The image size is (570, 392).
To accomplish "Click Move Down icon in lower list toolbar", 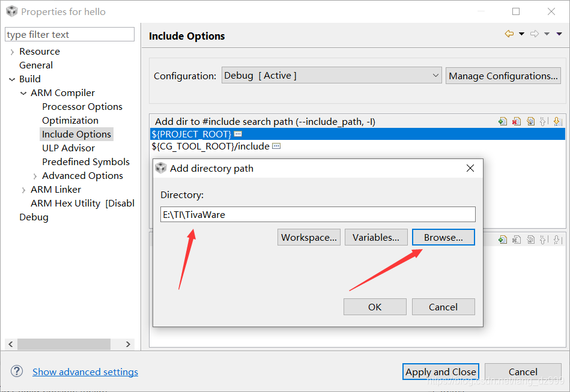I will 557,240.
